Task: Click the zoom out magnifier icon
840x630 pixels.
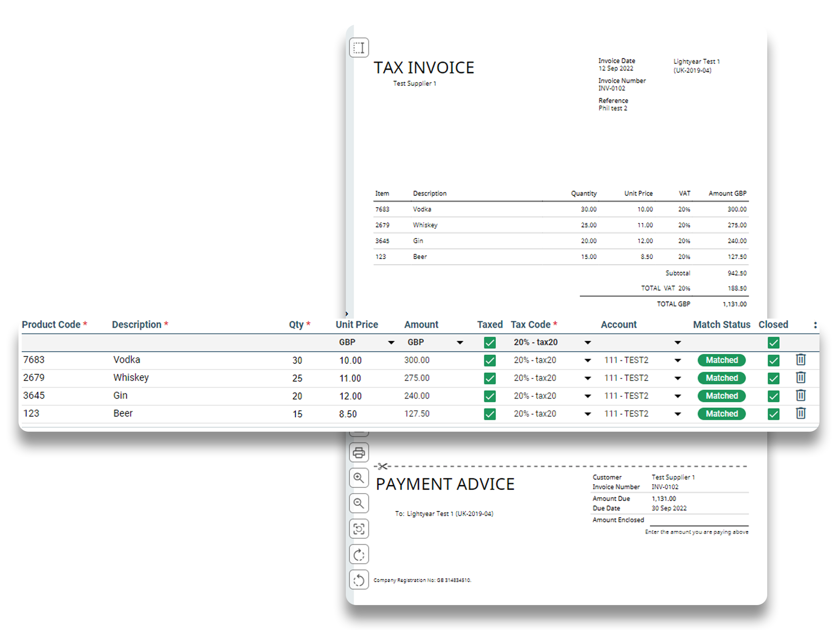Action: [359, 503]
